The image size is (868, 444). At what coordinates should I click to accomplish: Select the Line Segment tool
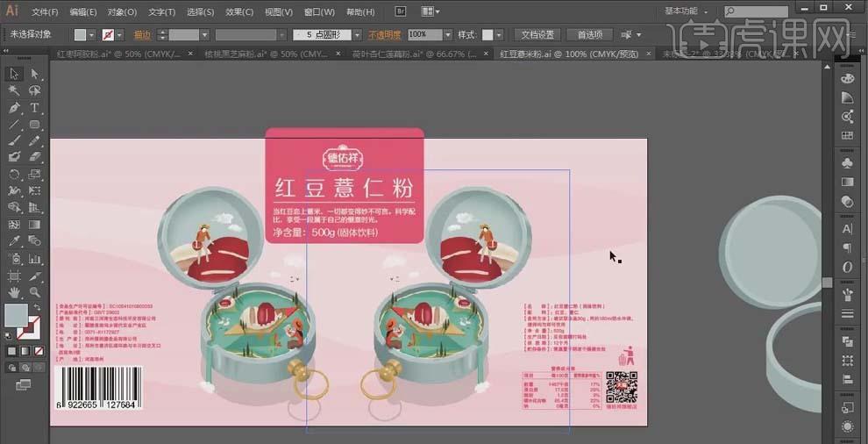point(14,125)
